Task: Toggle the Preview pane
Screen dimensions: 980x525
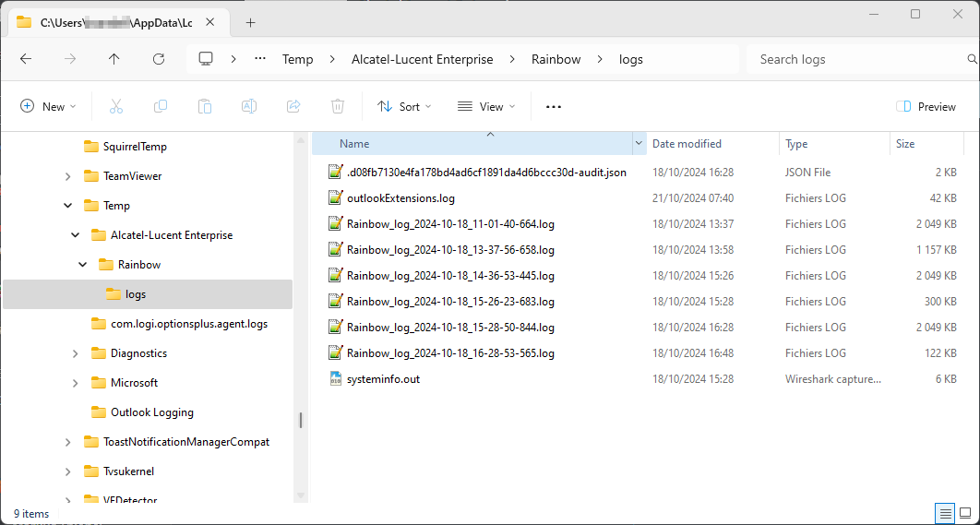Action: [926, 106]
